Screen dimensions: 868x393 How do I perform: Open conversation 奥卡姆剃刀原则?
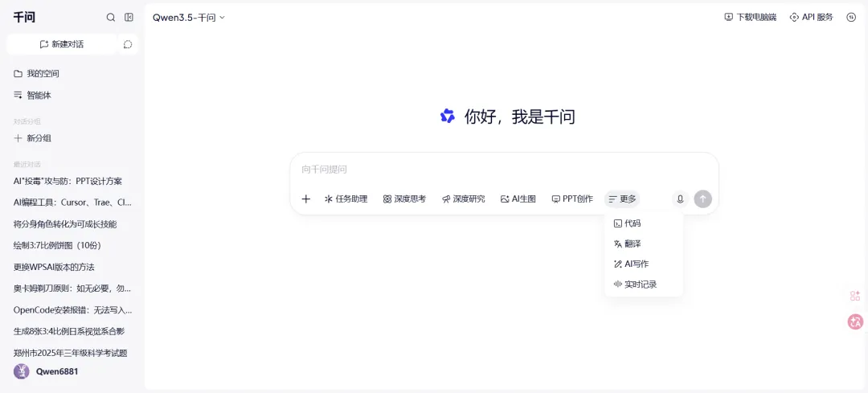[72, 289]
